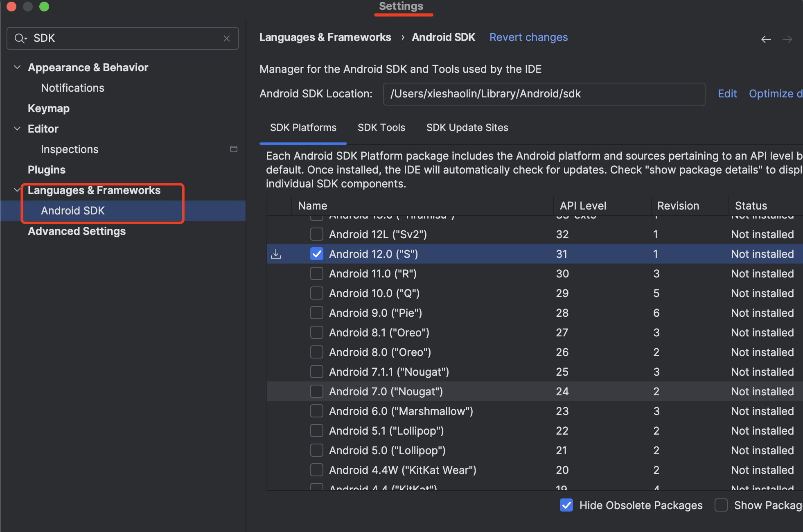
Task: Sort by the Status column header
Action: 766,206
